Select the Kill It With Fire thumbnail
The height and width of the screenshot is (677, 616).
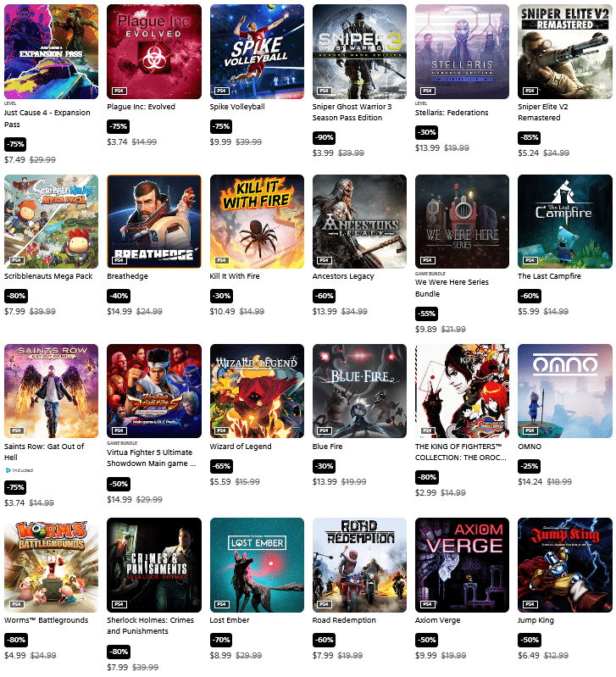(257, 221)
